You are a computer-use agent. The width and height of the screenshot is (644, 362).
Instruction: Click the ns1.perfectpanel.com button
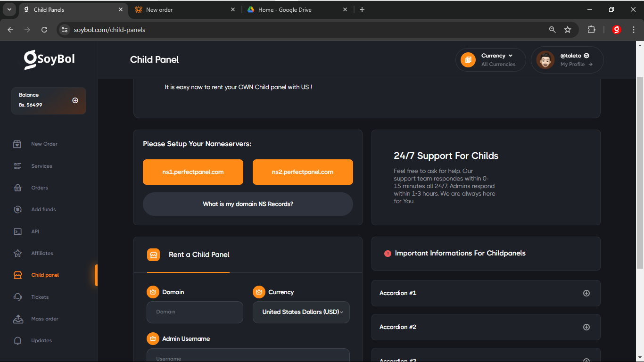193,172
